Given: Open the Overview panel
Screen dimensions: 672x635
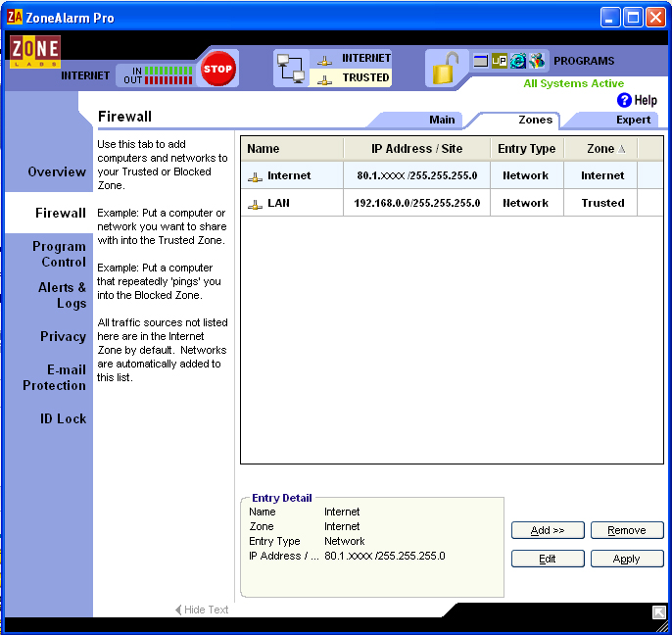Looking at the screenshot, I should click(57, 171).
